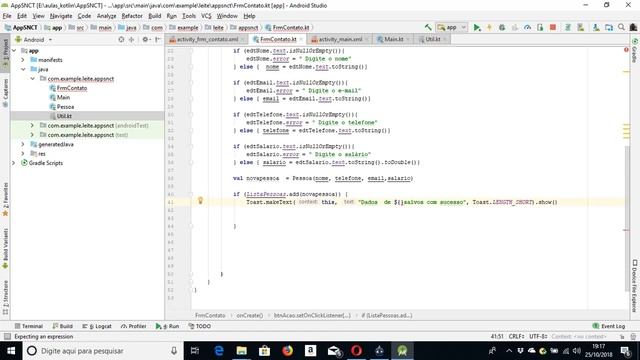Open the Amazon taskbar icon

tap(310, 351)
